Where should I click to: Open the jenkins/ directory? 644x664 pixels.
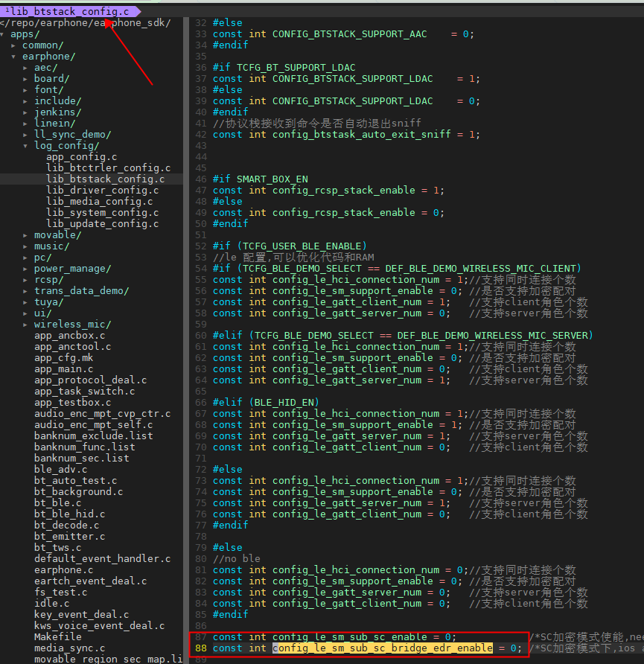[57, 112]
